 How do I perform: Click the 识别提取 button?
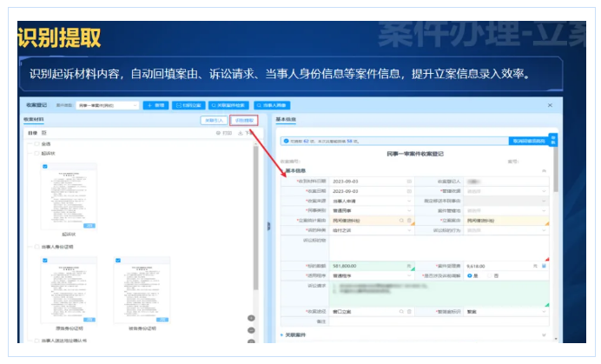(x=243, y=119)
